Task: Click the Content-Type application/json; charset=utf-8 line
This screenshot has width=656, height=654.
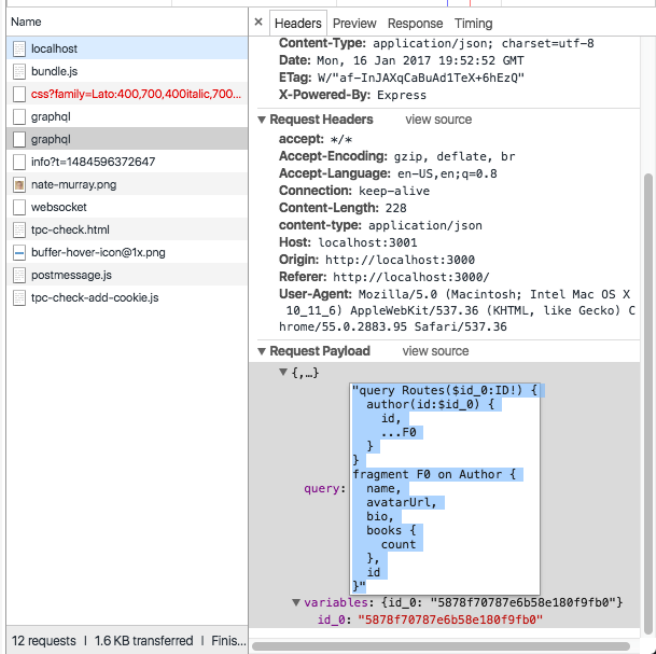Action: tap(436, 44)
